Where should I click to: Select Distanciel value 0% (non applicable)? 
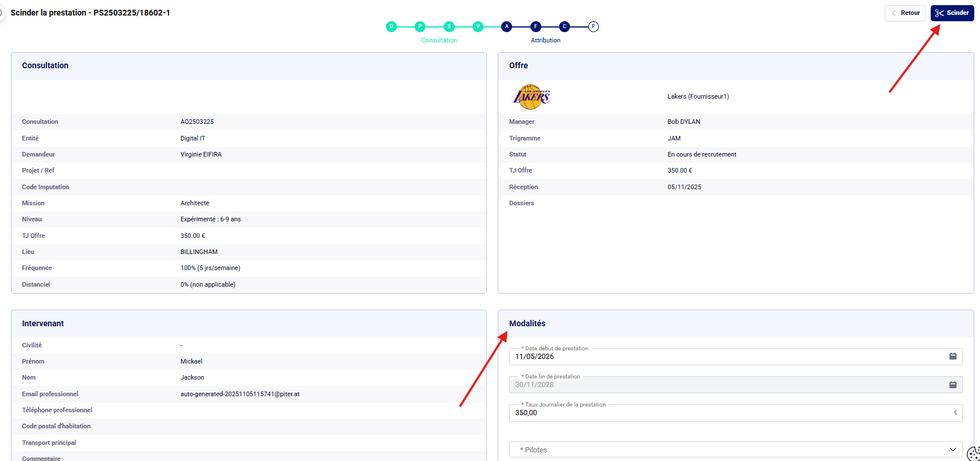point(208,284)
